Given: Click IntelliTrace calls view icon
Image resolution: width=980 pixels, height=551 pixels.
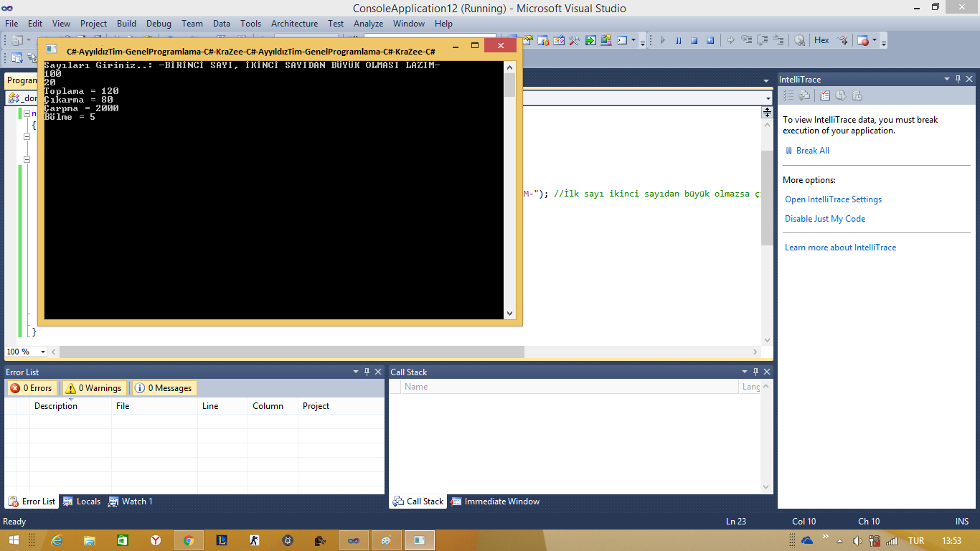Looking at the screenshot, I should point(804,95).
